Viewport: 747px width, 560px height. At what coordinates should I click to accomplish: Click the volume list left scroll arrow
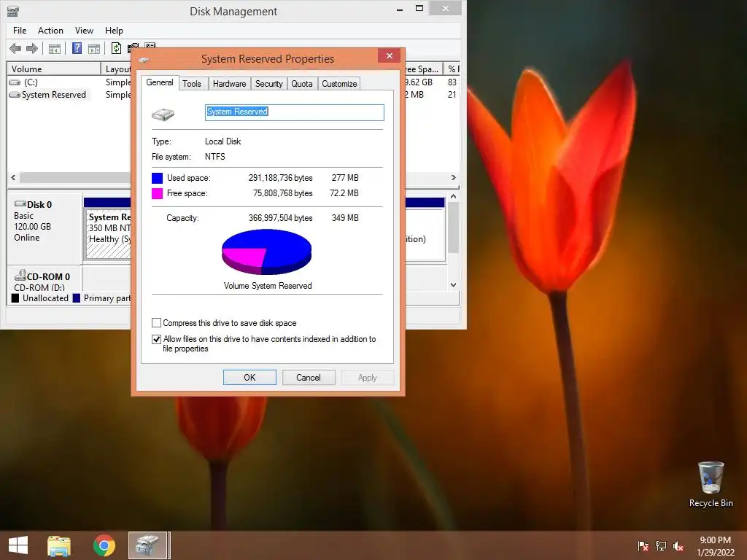tap(13, 178)
